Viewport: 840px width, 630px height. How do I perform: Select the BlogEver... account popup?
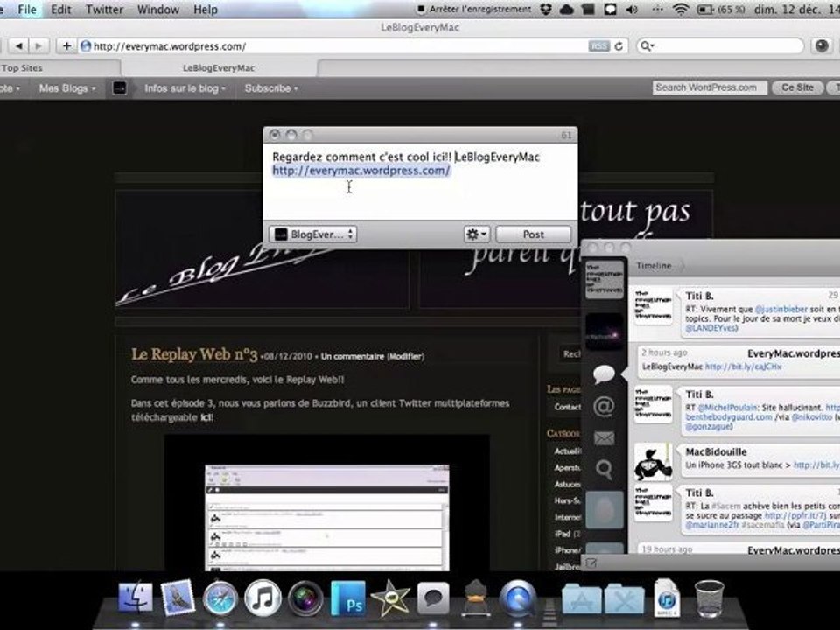pyautogui.click(x=313, y=234)
